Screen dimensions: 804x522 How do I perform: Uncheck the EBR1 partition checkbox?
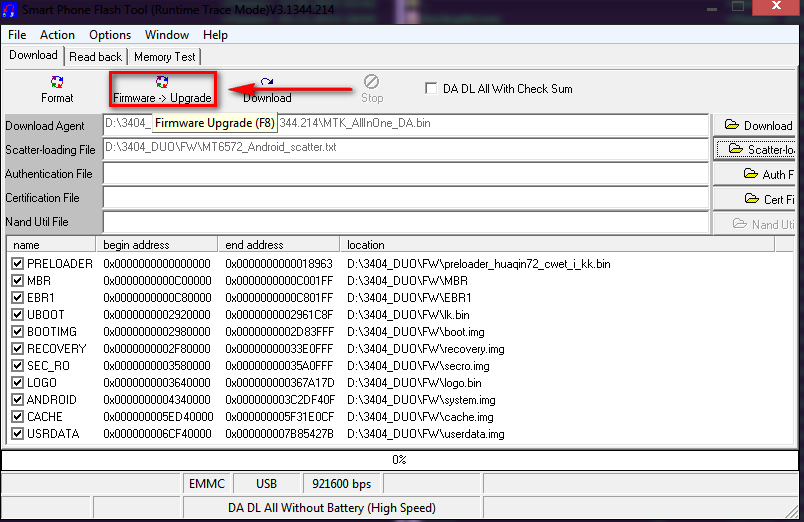coord(17,297)
